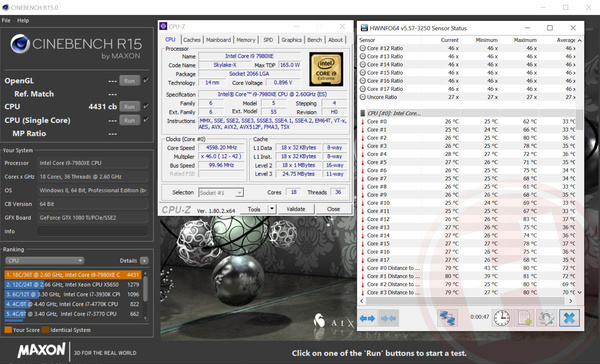Toggle the OpenGL test checkmark
600x364 pixels.
pos(146,80)
